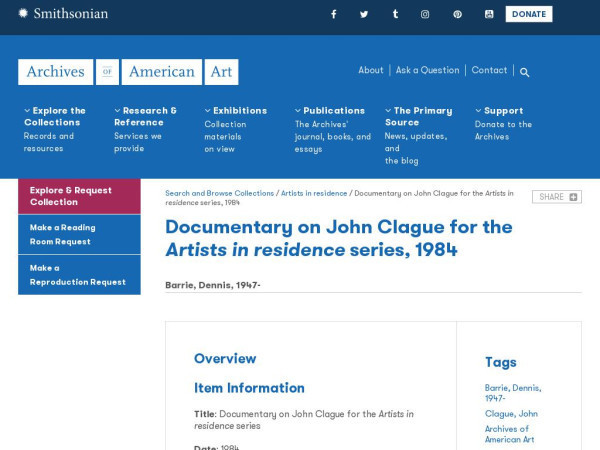Click the search magnifier icon

coord(525,72)
